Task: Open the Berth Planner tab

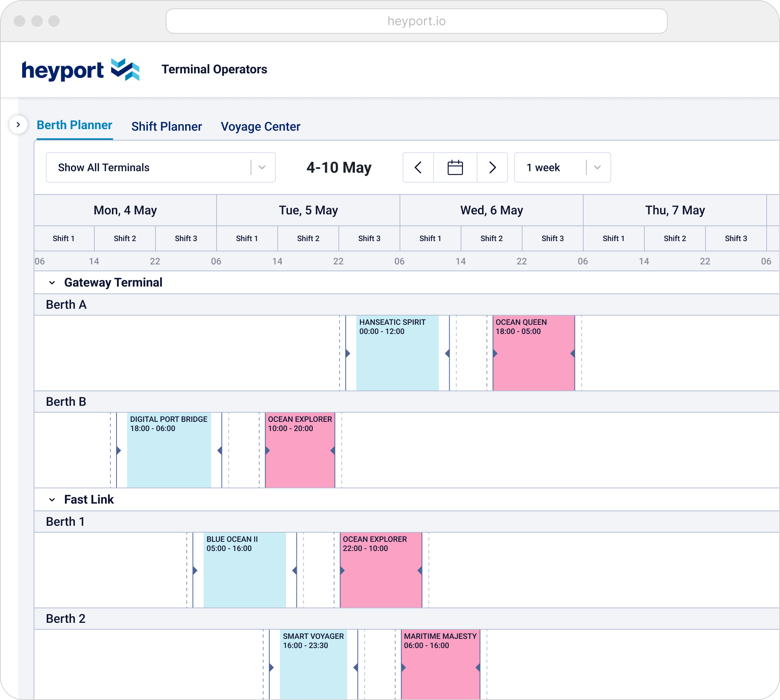Action: click(74, 125)
